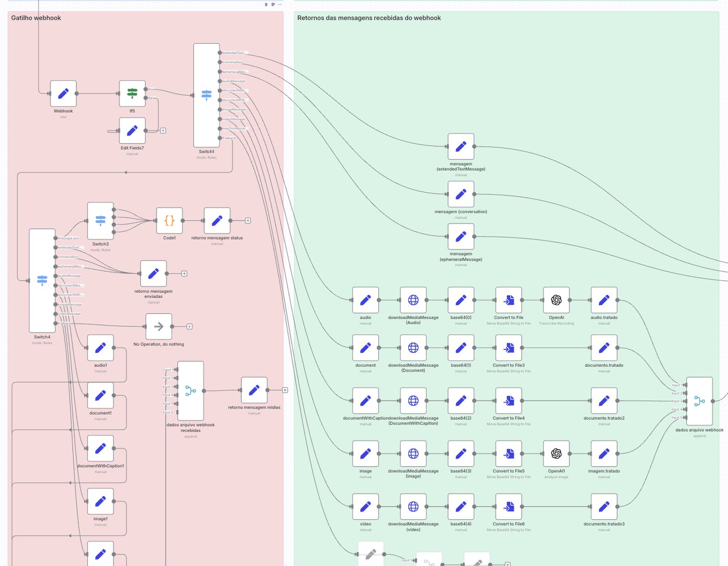Click the plus after Edit Fields7 output

tap(163, 130)
